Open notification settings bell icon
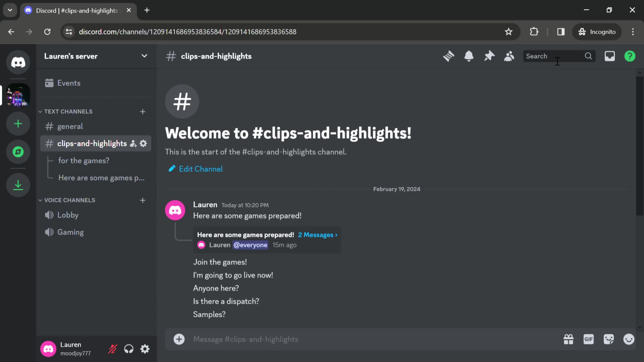 (469, 56)
